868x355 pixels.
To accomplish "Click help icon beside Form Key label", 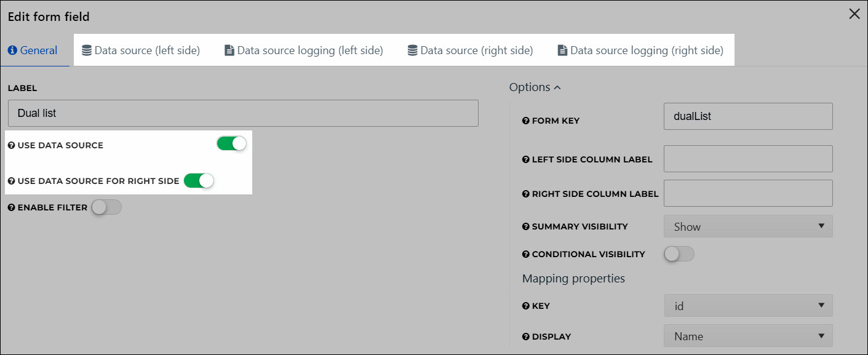I will 525,121.
